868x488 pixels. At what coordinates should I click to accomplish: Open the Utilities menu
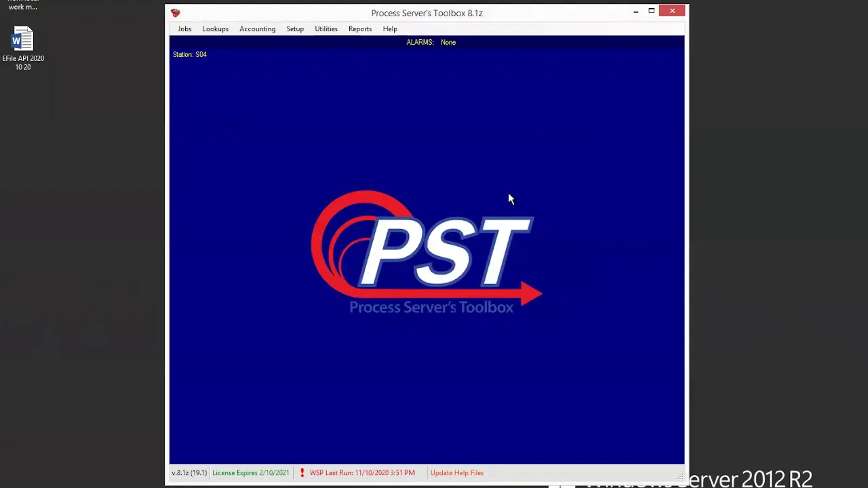[x=325, y=29]
